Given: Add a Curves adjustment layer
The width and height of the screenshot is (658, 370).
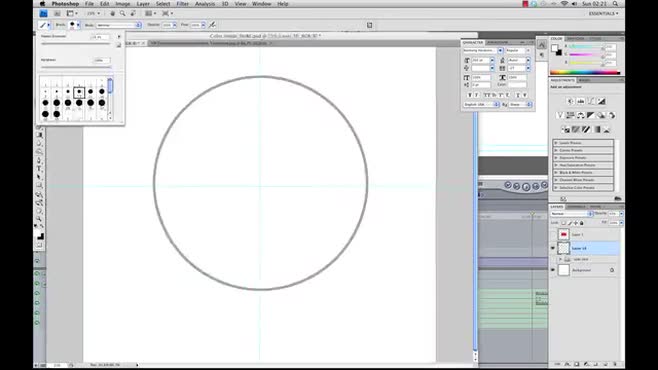Looking at the screenshot, I should tap(591, 101).
